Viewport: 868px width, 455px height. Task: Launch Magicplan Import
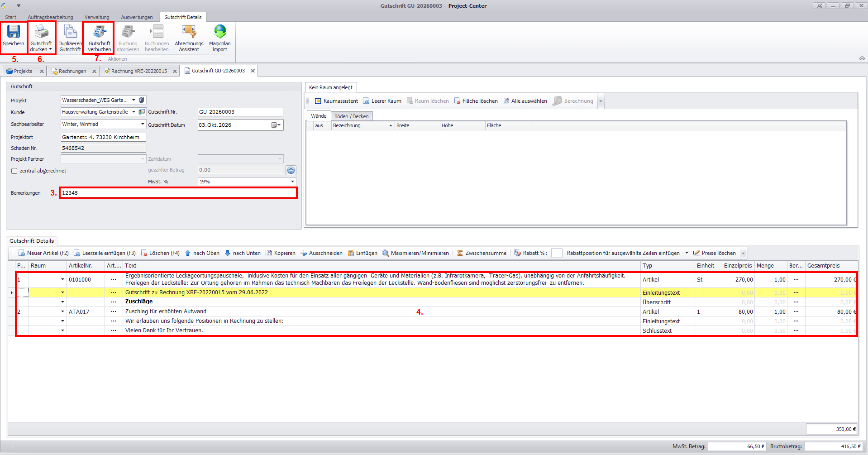click(x=220, y=37)
